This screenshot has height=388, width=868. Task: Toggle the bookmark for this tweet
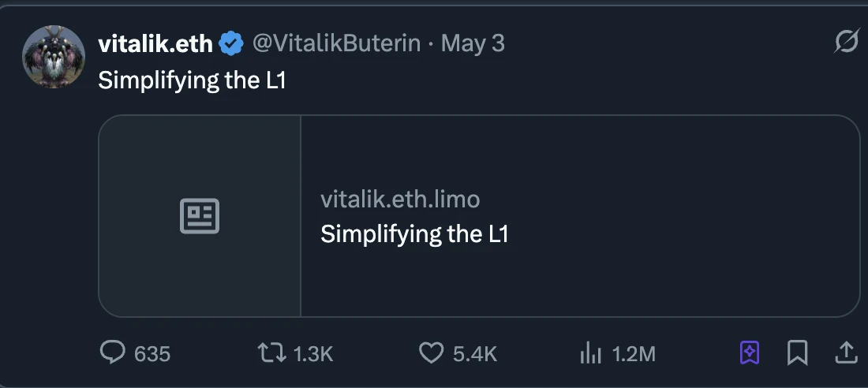click(x=798, y=353)
